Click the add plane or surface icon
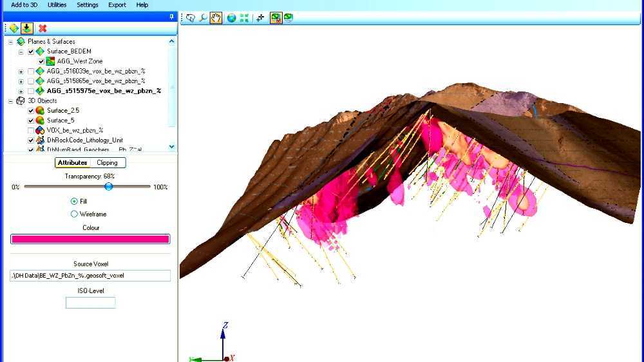 click(x=14, y=28)
